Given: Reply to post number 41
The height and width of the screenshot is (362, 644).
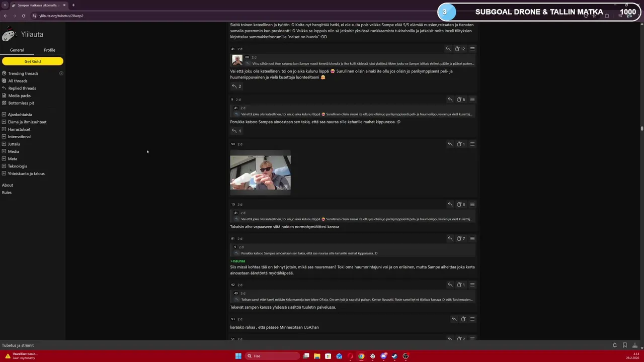Looking at the screenshot, I should (x=448, y=49).
